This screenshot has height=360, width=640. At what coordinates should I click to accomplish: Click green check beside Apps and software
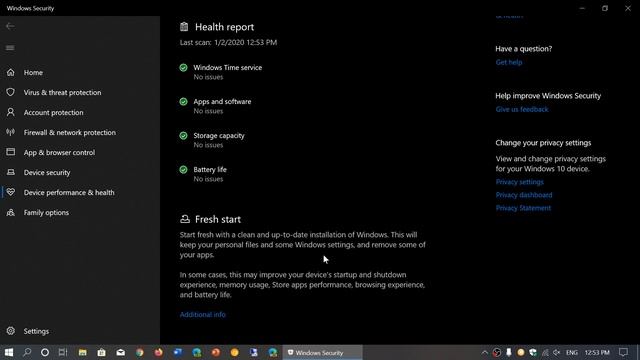pos(184,102)
